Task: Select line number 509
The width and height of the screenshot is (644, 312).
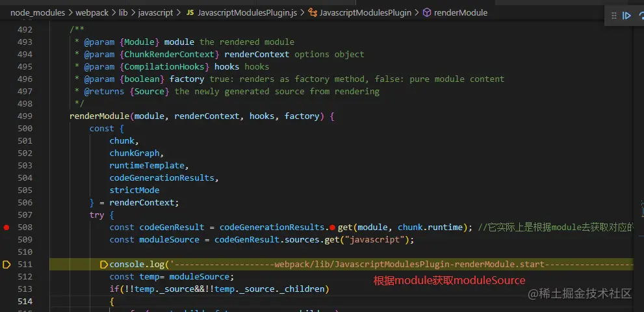Action: (25, 240)
